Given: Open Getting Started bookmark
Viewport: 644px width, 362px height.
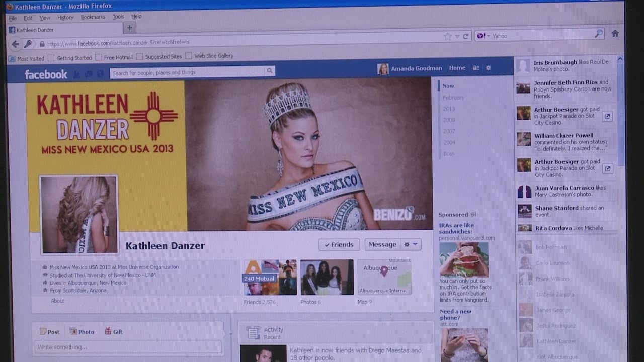Looking at the screenshot, I should 70,58.
